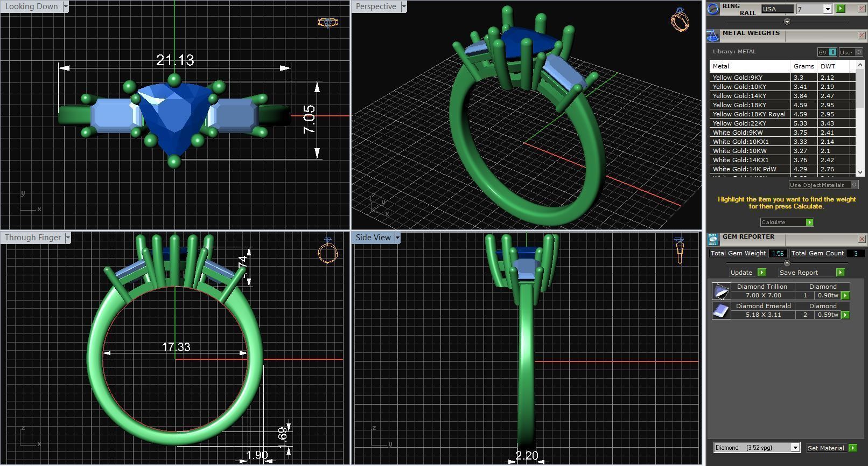Select the Diamond Trillion gem thumbnail
868x466 pixels.
point(721,291)
